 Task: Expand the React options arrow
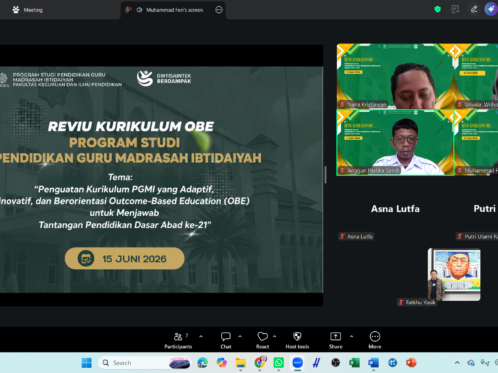coord(275,336)
